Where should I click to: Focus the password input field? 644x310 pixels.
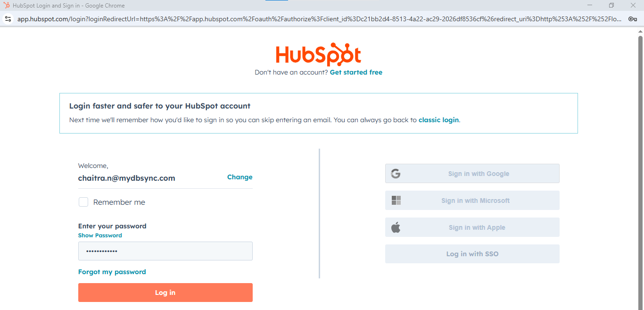[x=165, y=251]
